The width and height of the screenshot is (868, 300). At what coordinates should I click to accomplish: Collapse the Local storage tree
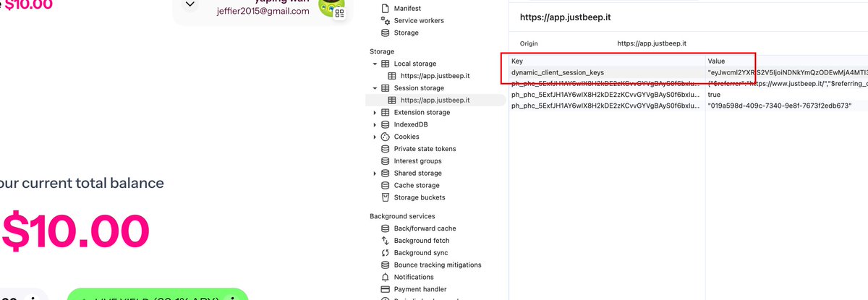pos(375,64)
